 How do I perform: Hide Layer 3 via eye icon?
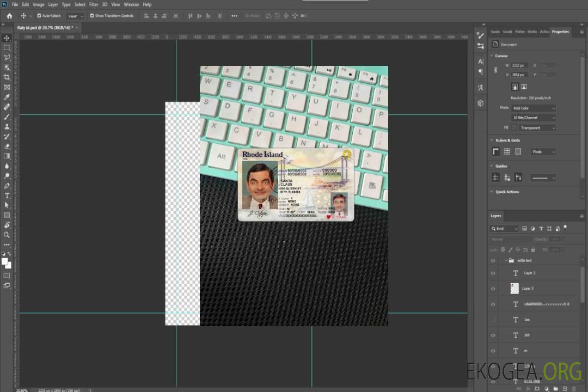pos(493,289)
